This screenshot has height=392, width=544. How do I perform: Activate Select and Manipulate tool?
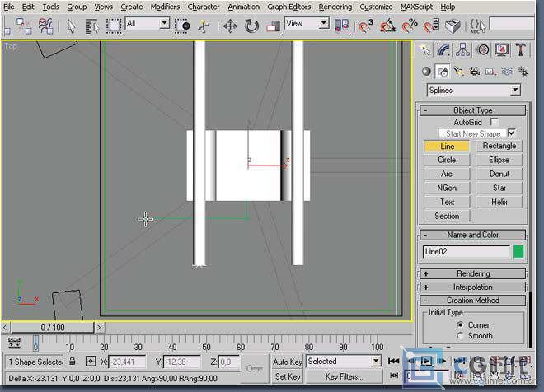204,26
